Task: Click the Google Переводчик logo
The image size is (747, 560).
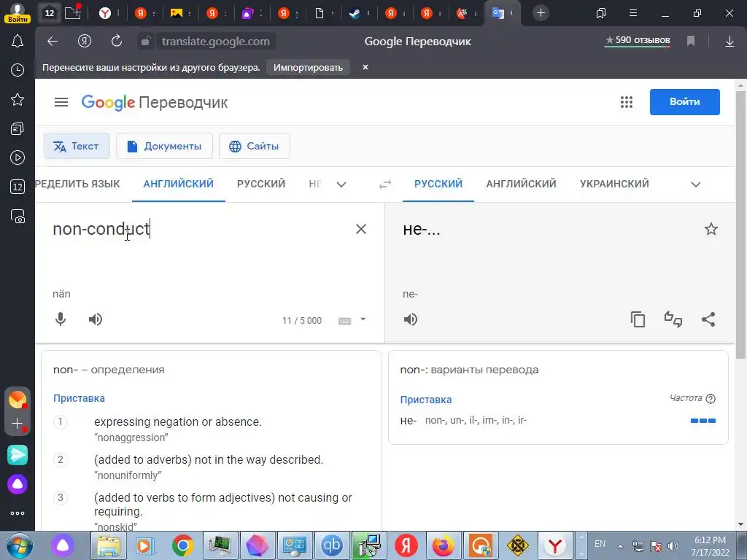Action: pyautogui.click(x=155, y=102)
